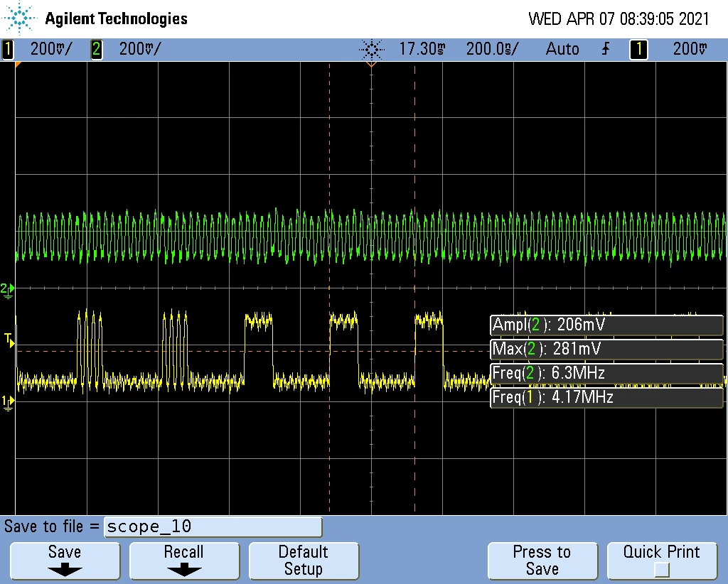Click the date and time readout
Viewport: 728px width, 584px height.
click(x=619, y=19)
